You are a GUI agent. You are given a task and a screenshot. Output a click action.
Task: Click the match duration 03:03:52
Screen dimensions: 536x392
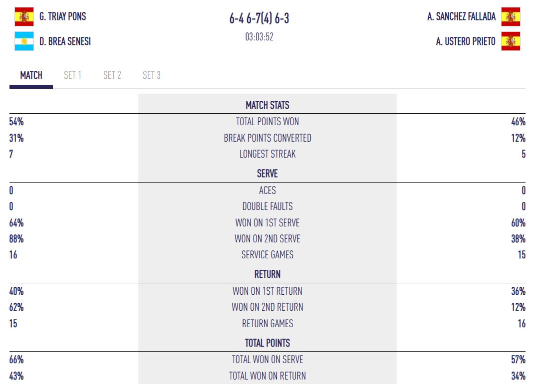[259, 37]
